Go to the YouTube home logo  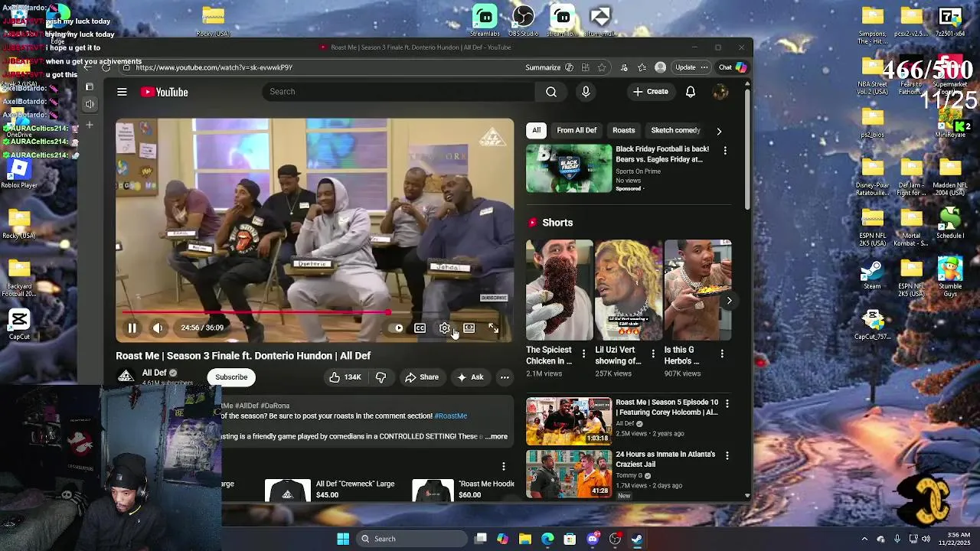[x=164, y=92]
